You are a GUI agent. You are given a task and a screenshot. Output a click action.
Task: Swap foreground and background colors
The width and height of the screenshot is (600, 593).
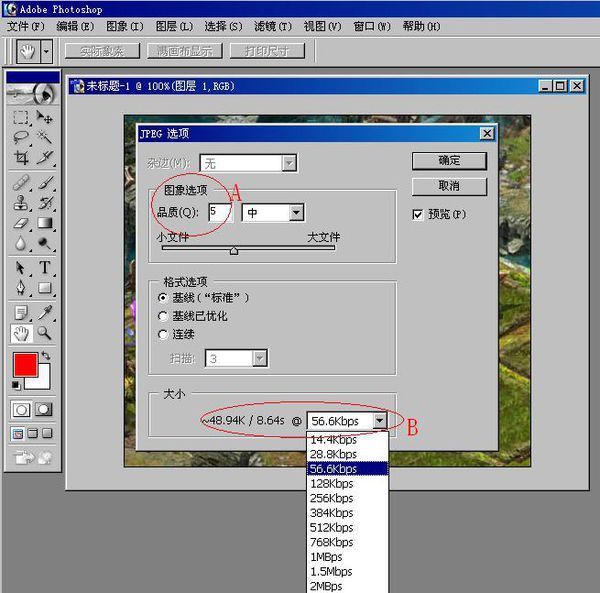tap(46, 355)
